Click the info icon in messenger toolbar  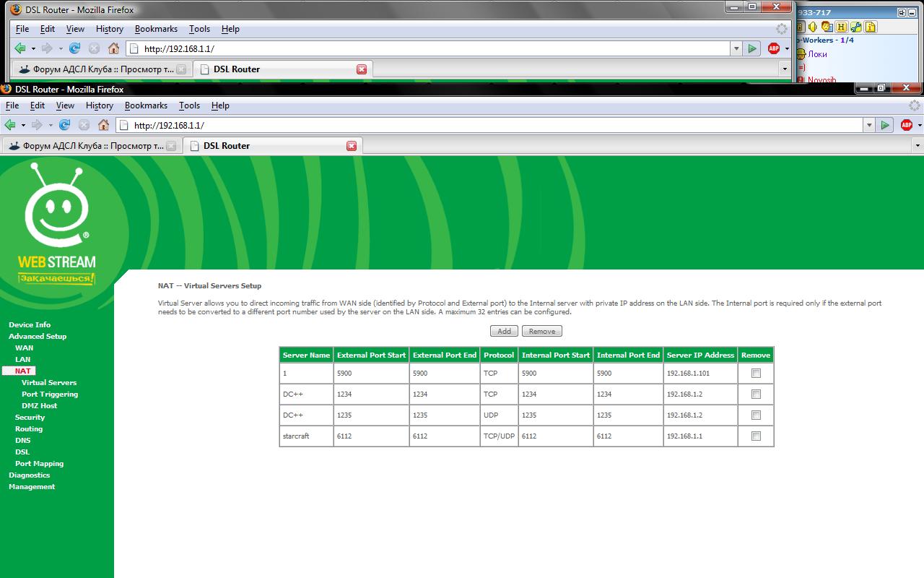coord(871,27)
